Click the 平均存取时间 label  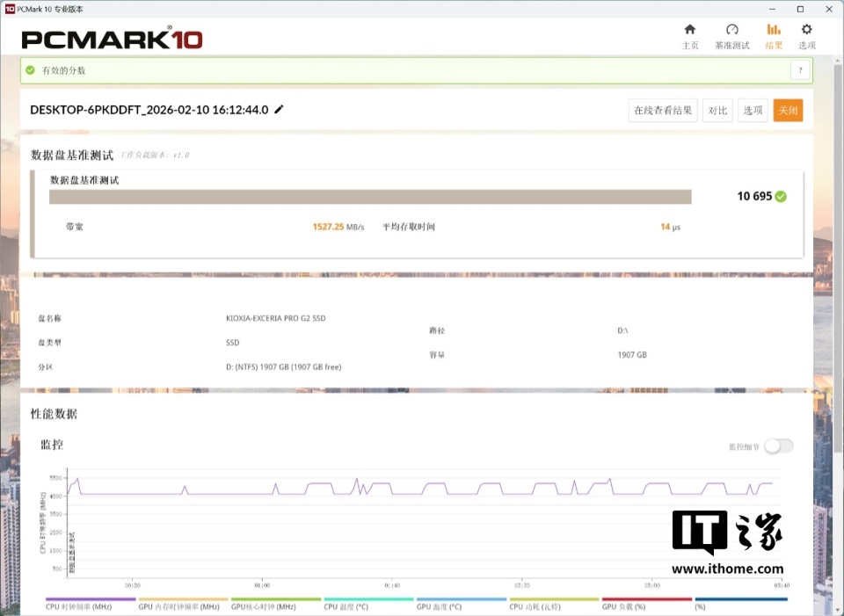click(409, 227)
